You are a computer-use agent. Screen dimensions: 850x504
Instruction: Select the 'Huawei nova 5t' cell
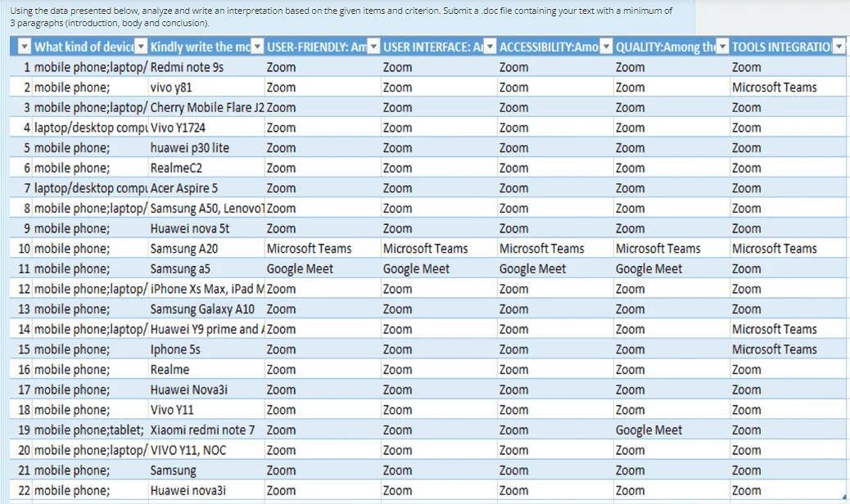(x=206, y=228)
